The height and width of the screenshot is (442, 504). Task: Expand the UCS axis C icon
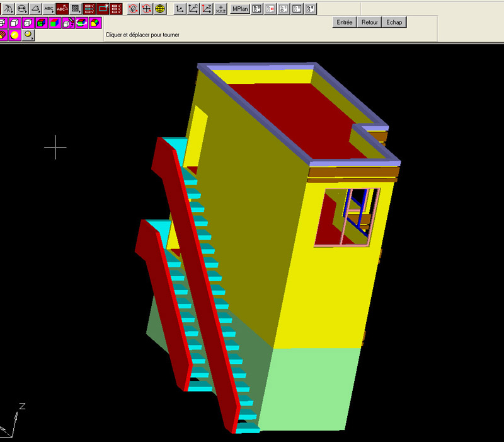(x=193, y=9)
